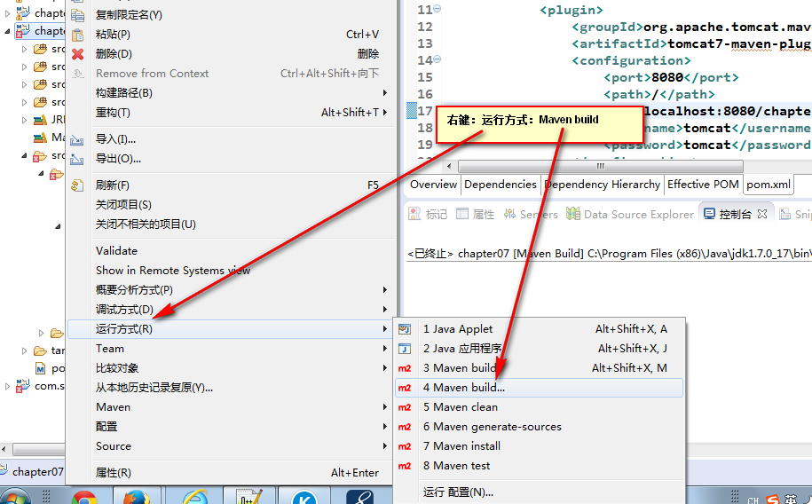Collapse line 14 configuration code fold
Viewport: 812px width, 504px height.
[x=438, y=59]
